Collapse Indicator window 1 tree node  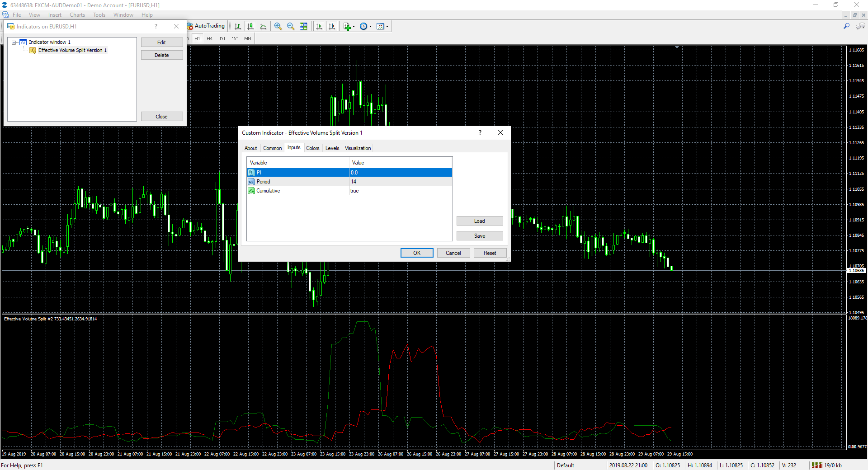[14, 42]
